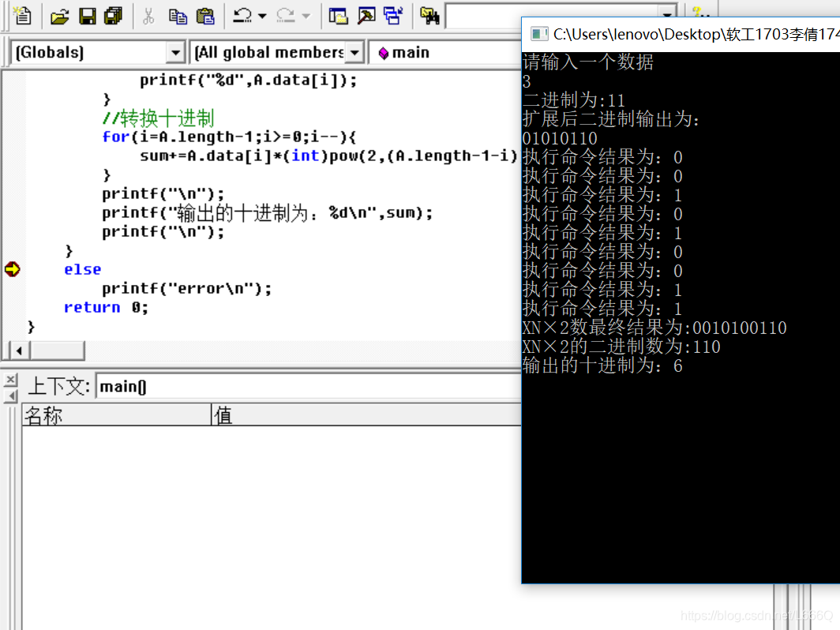This screenshot has width=840, height=630.
Task: Open the Window List icon
Action: 394,16
